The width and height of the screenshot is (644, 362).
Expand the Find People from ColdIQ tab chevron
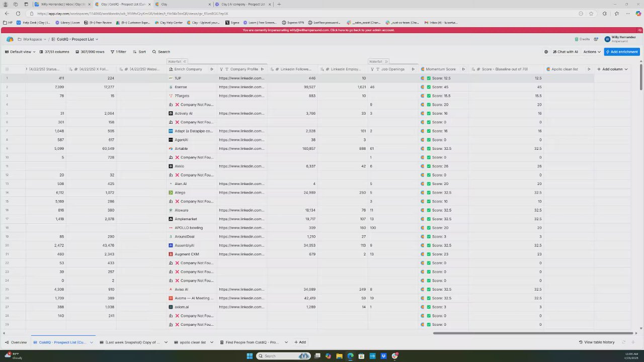[x=286, y=342]
